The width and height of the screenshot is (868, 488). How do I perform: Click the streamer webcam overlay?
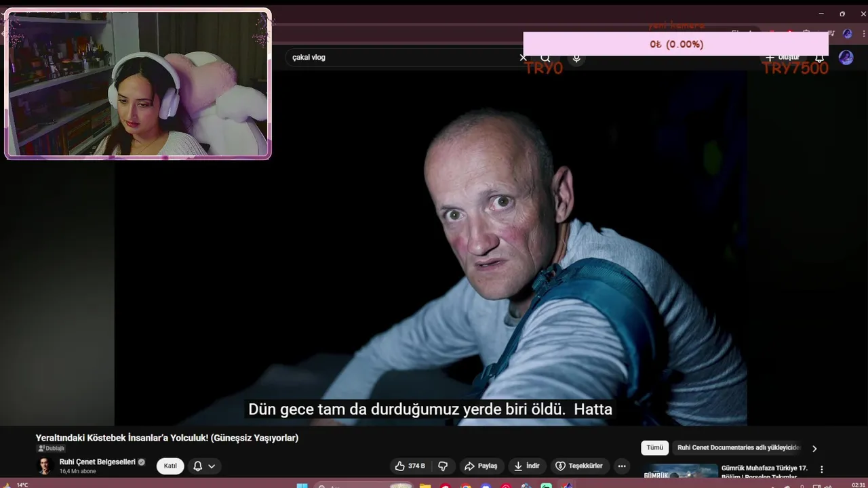[138, 84]
